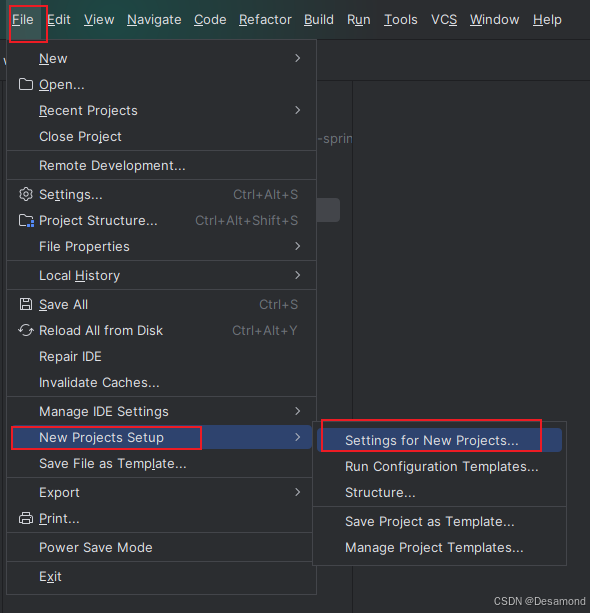
Task: Expand the Recent Projects submenu arrow
Action: [298, 110]
